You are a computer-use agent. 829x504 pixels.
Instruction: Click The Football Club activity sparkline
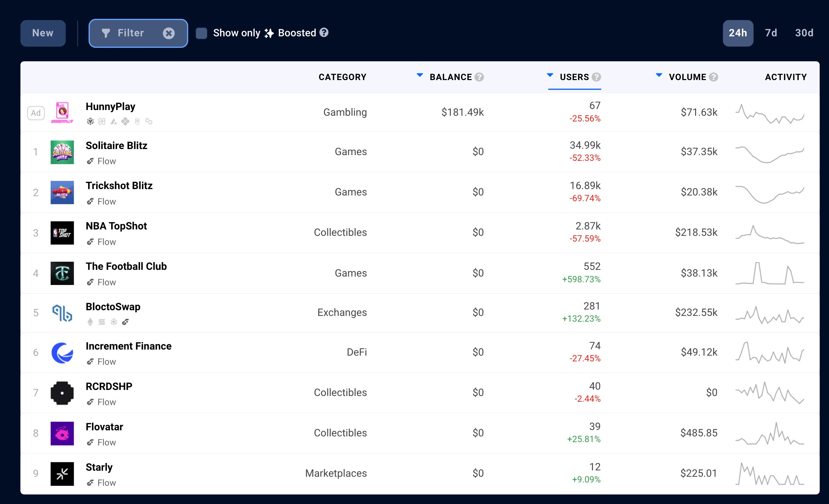(x=770, y=273)
